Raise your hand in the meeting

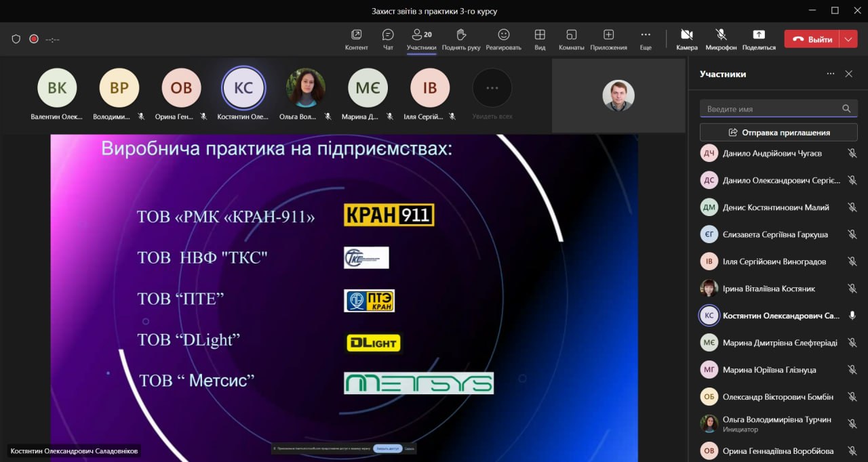click(461, 39)
